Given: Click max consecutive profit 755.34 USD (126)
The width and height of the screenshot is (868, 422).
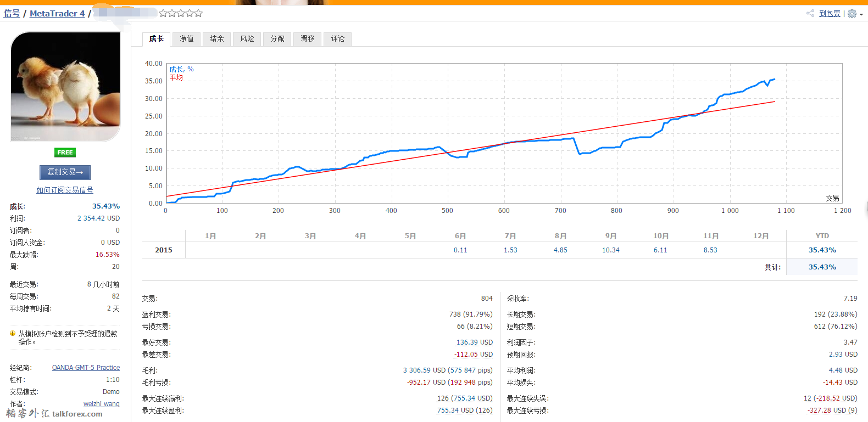Looking at the screenshot, I should 465,410.
